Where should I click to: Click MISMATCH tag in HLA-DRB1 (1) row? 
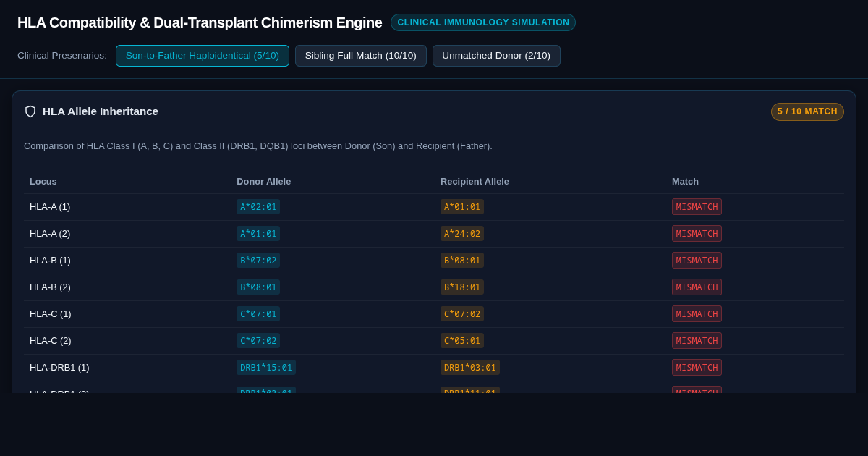697,368
